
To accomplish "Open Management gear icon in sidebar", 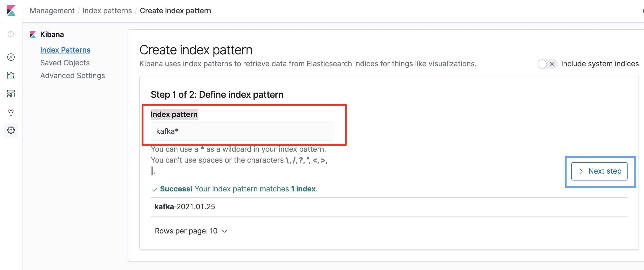I will click(x=11, y=130).
